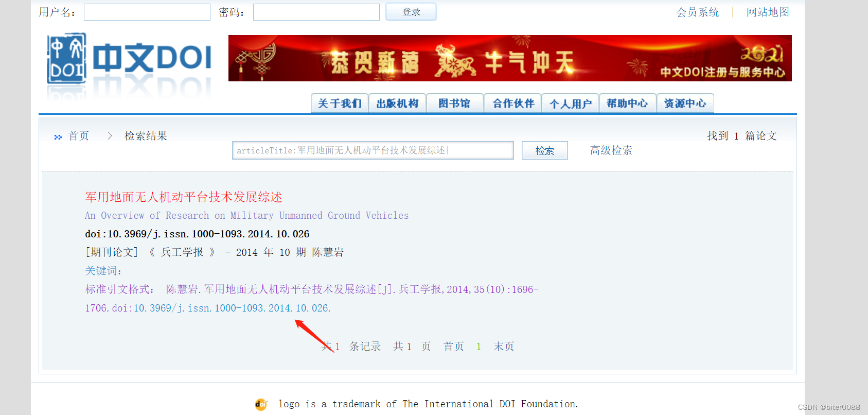
Task: Open the 帮助中心 tab
Action: coord(628,103)
